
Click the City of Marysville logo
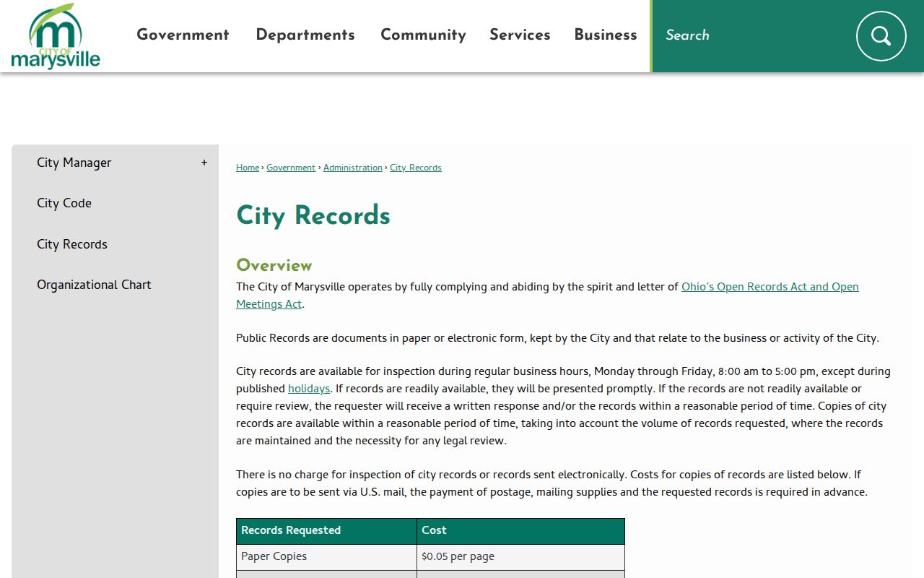(x=56, y=36)
